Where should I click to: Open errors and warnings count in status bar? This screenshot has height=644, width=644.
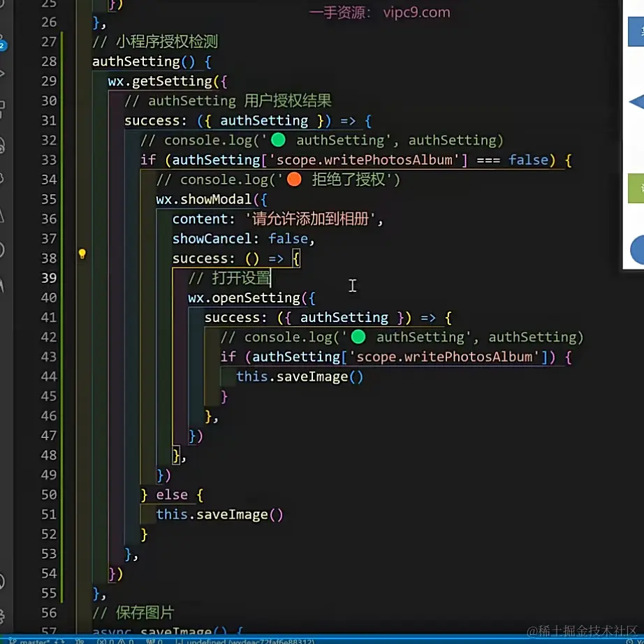click(115, 641)
